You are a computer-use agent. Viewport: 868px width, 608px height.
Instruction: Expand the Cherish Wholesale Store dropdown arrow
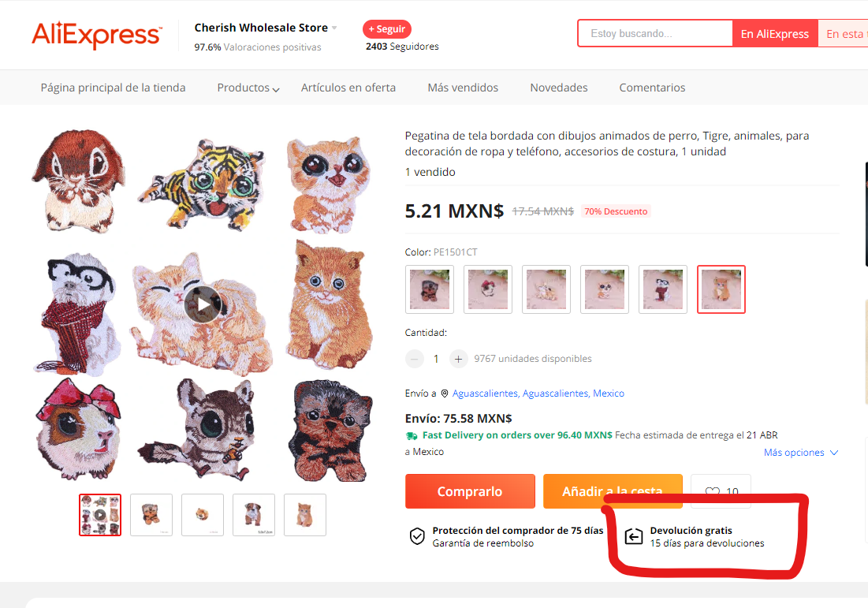point(334,28)
